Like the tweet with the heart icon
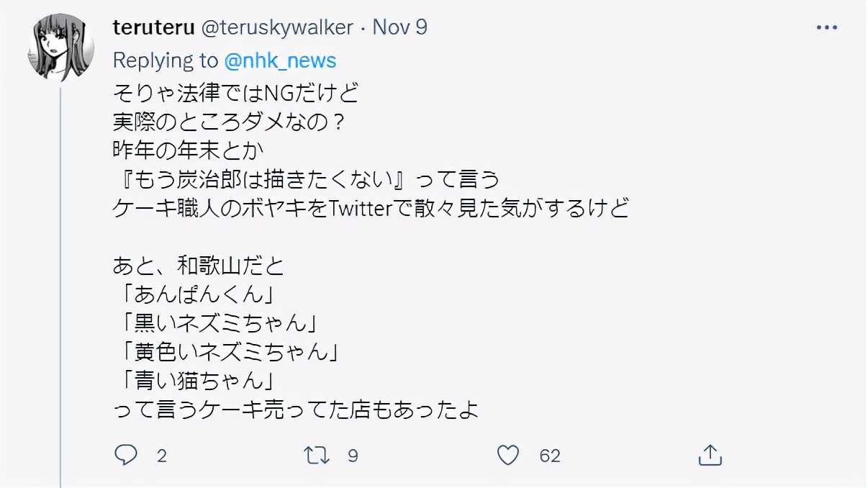This screenshot has width=868, height=488. pyautogui.click(x=509, y=455)
